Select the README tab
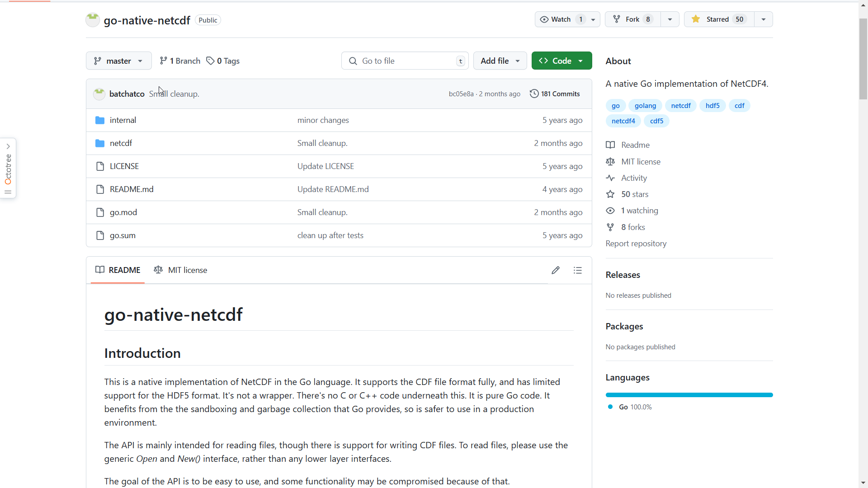 click(118, 270)
